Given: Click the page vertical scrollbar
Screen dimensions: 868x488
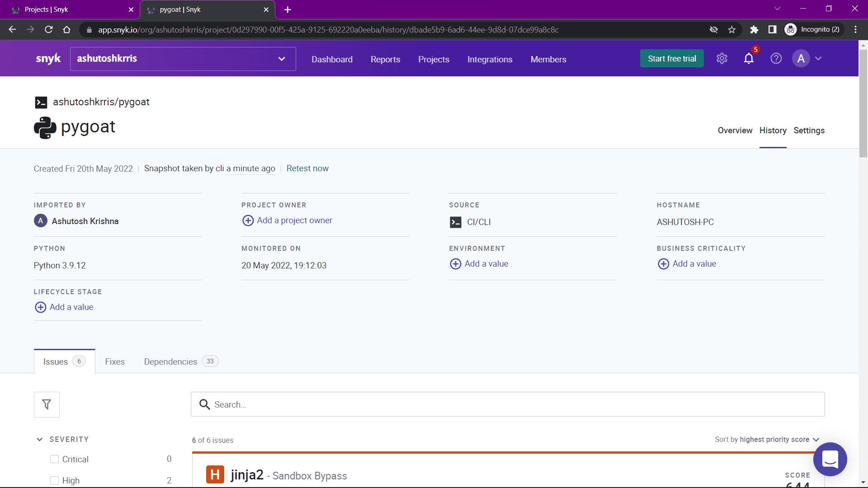Looking at the screenshot, I should 863,104.
